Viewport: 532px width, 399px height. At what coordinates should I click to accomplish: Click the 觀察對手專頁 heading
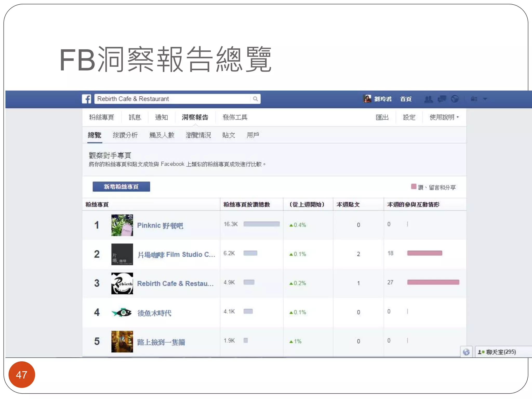110,155
